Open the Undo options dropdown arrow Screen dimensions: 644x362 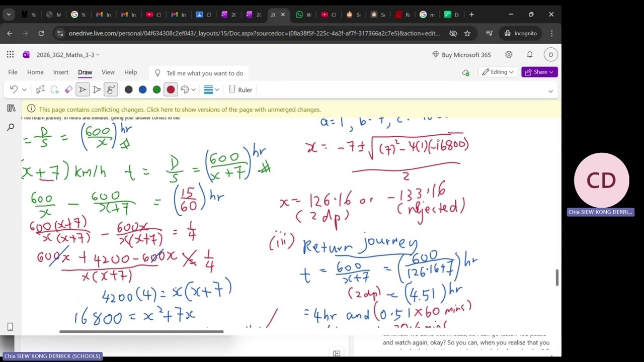click(x=24, y=90)
